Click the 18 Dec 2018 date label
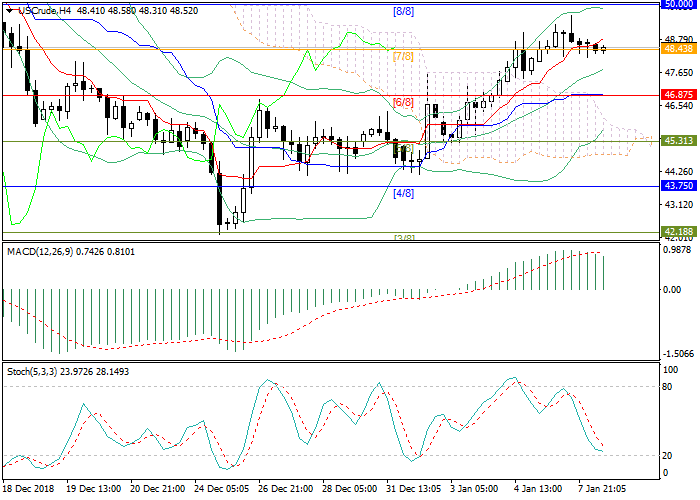The width and height of the screenshot is (700, 500). (30, 490)
